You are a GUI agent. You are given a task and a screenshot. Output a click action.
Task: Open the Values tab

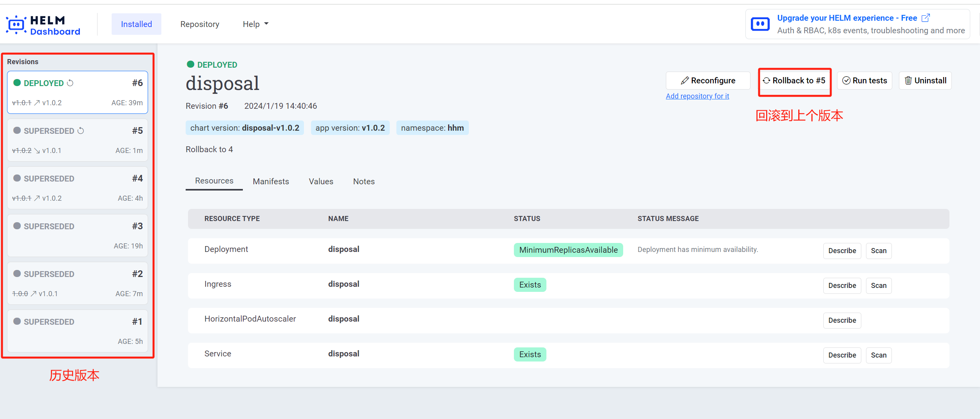tap(321, 182)
